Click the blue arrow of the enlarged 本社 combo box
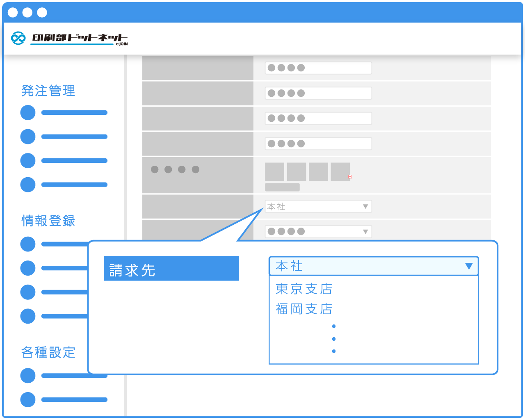Screen dimensions: 525x420 [x=469, y=266]
